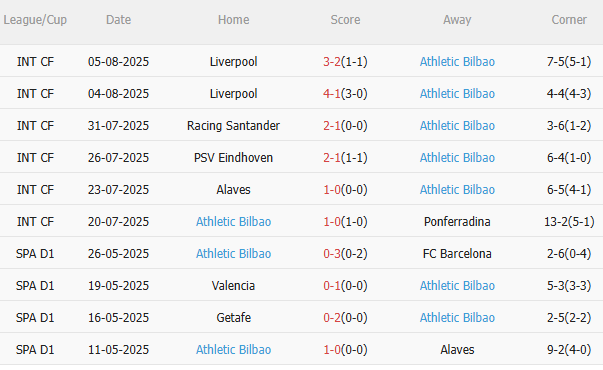
Task: Open Getafe team page
Action: [x=233, y=317]
